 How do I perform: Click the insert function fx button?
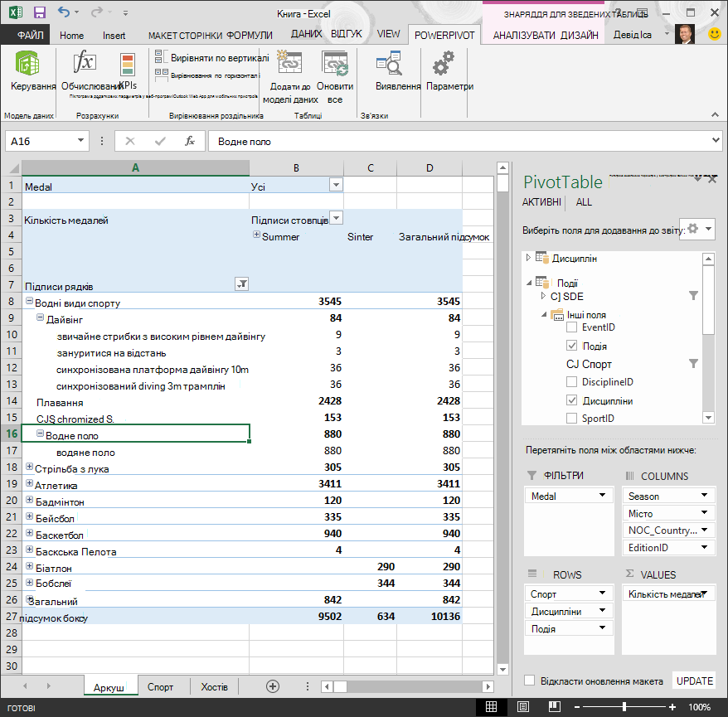click(x=189, y=141)
